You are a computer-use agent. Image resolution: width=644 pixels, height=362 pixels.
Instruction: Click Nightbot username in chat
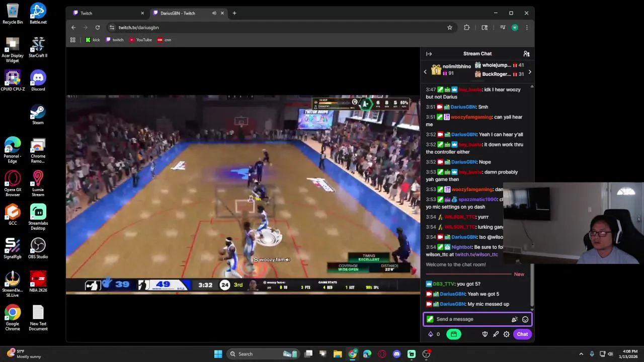click(x=461, y=247)
